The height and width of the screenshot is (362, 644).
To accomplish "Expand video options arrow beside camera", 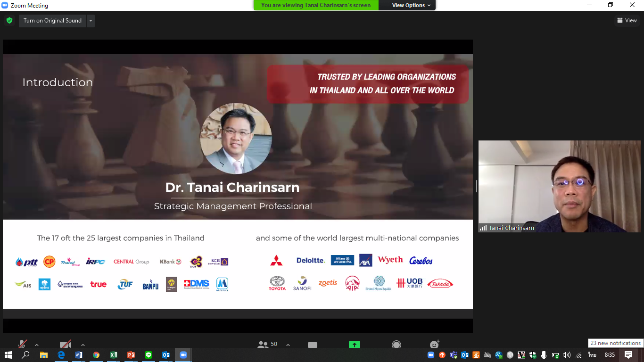I will 83,345.
